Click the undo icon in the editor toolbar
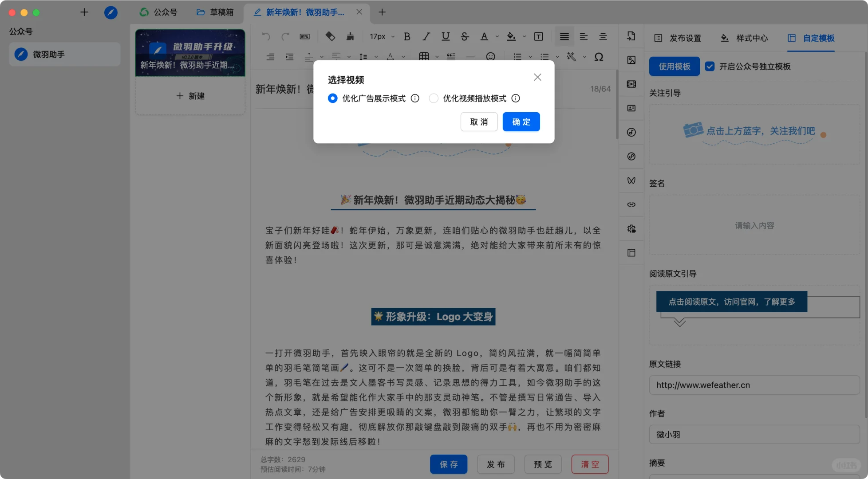 tap(265, 36)
